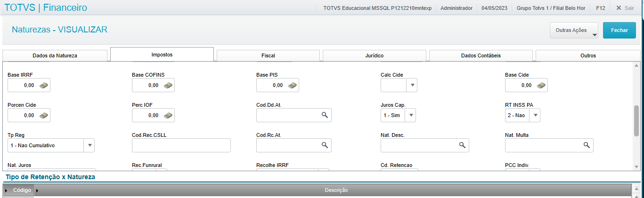This screenshot has height=198, width=644.
Task: Click the Descrição column header
Action: point(336,190)
